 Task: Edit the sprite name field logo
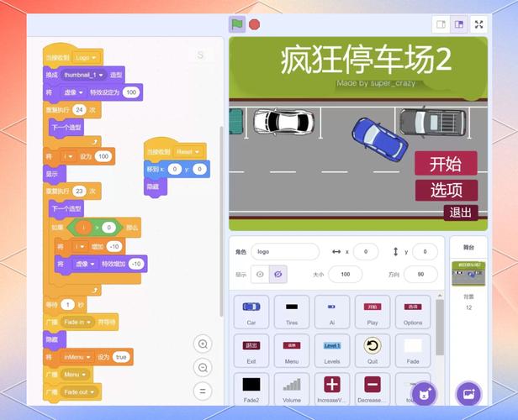coord(285,252)
